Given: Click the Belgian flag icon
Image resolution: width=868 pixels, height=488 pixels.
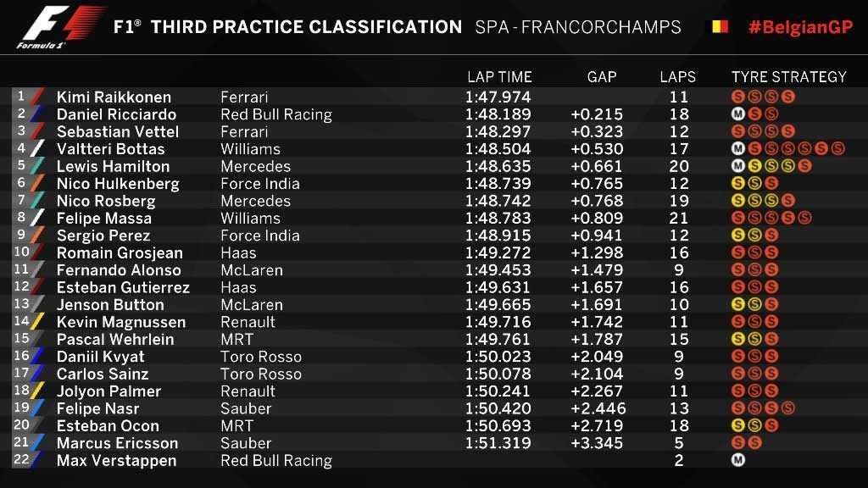Looking at the screenshot, I should tap(720, 26).
